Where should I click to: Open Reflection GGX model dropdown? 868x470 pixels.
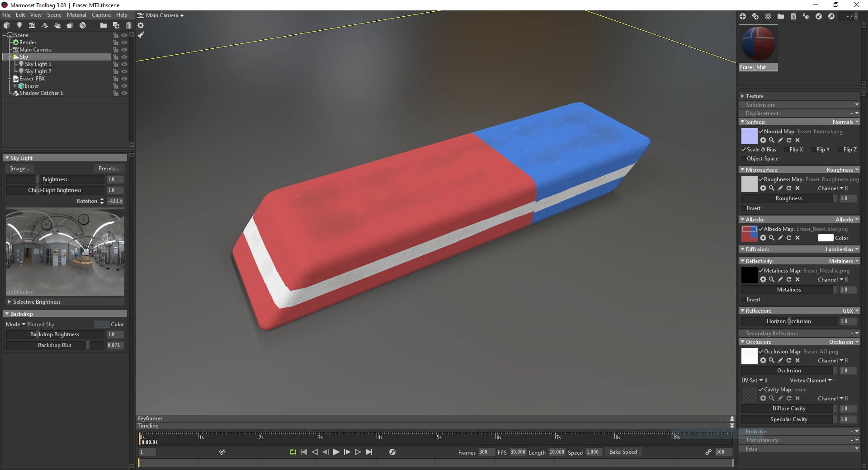[x=850, y=311]
